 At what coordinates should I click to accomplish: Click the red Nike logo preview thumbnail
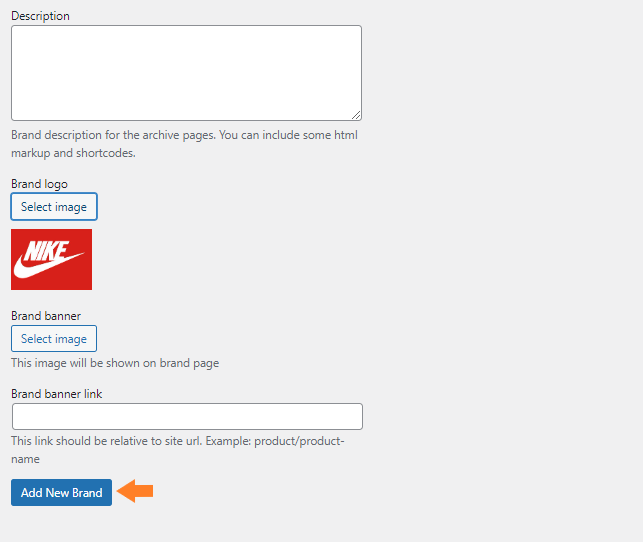pos(51,259)
